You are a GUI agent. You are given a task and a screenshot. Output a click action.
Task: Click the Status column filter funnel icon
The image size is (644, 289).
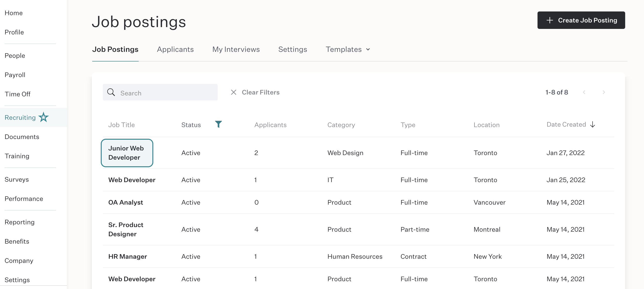(x=218, y=124)
